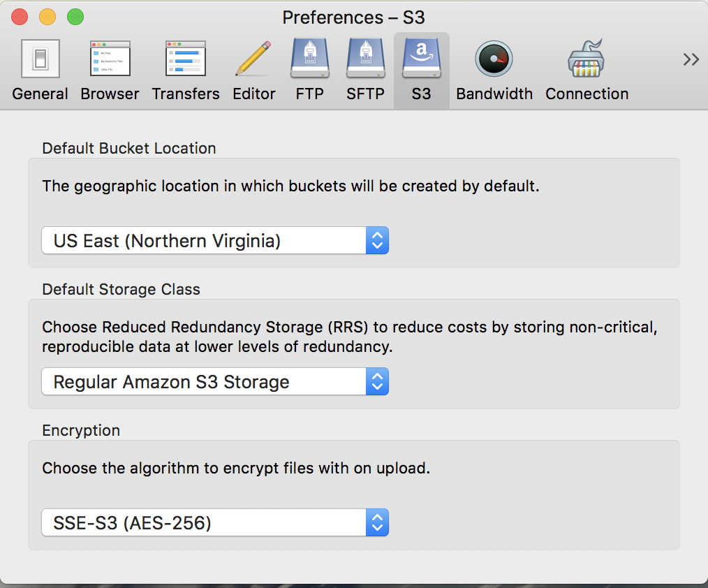Show more toolbar items via the chevron
Screen dimensions: 708x588
(x=691, y=59)
